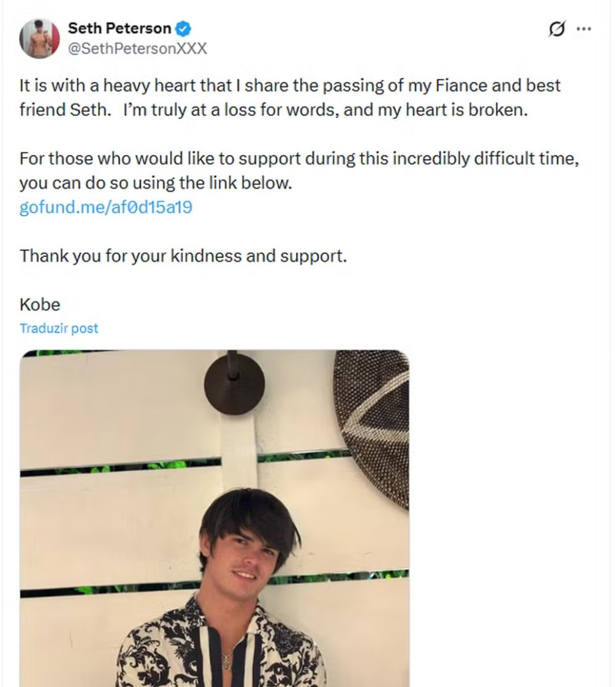
Task: Click the blue verified badge
Action: [x=184, y=29]
